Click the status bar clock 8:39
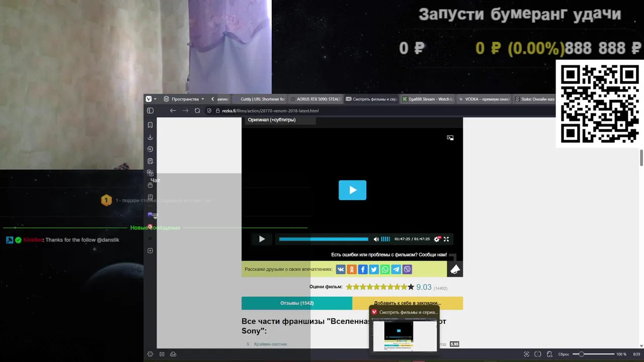 point(636,354)
